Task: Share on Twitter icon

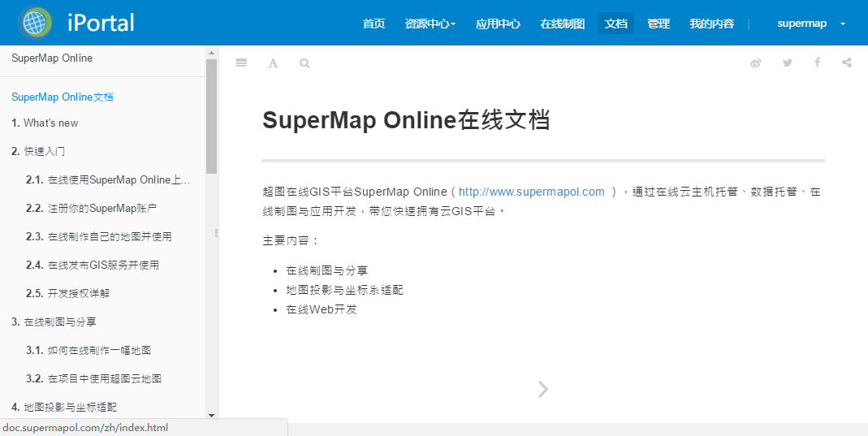Action: pyautogui.click(x=787, y=63)
